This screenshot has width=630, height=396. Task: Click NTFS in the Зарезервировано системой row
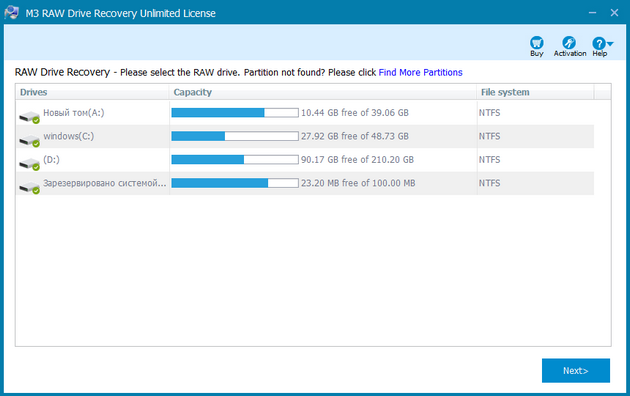[x=489, y=183]
